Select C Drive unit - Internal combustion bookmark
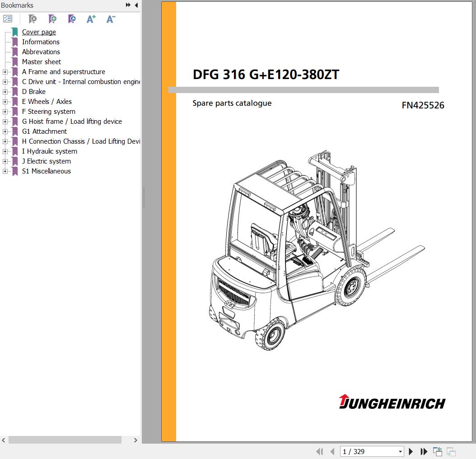476x459 pixels. click(x=81, y=82)
